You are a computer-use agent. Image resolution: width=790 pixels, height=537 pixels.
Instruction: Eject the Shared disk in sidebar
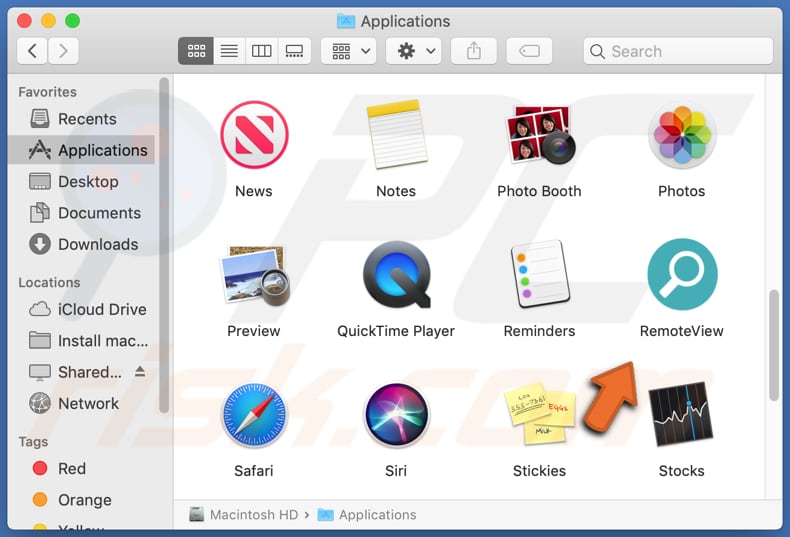click(140, 372)
